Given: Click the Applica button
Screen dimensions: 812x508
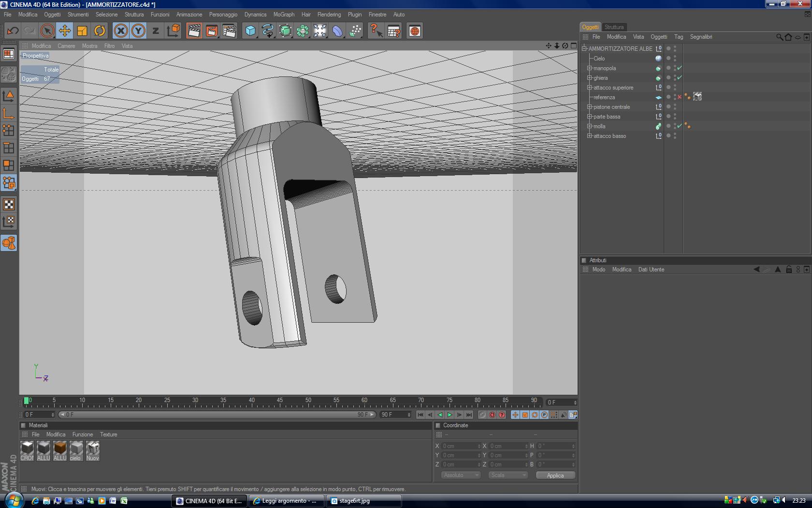Looking at the screenshot, I should pyautogui.click(x=555, y=475).
